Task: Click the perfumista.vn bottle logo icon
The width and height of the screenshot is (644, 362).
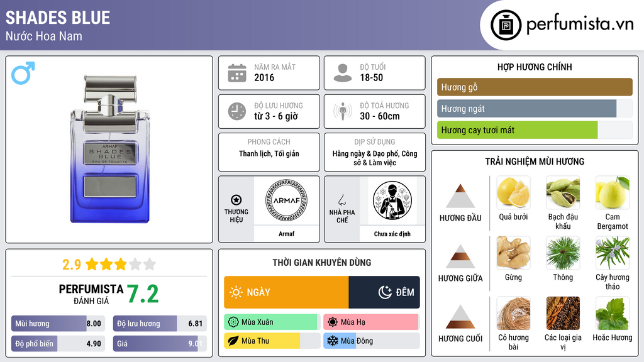Action: pyautogui.click(x=506, y=25)
